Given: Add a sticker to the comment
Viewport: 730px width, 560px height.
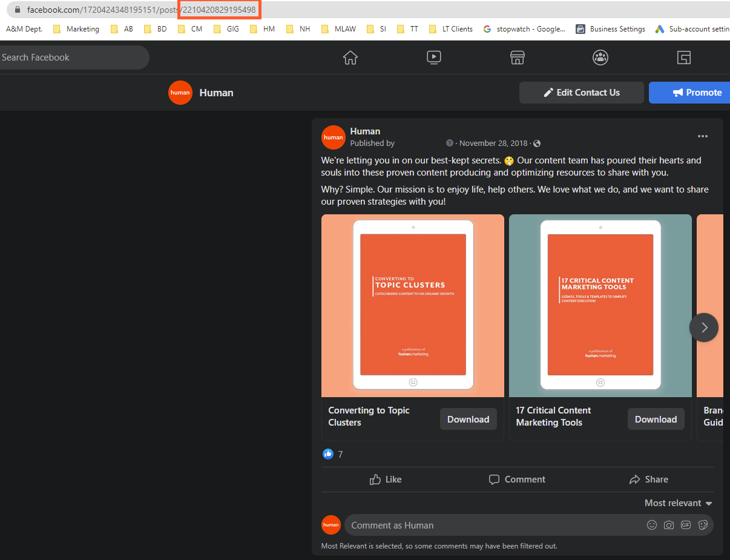Looking at the screenshot, I should click(x=703, y=525).
